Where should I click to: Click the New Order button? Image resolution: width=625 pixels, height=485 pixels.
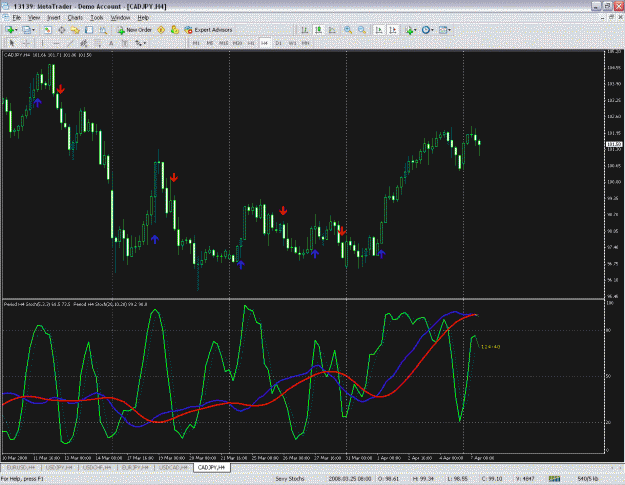(x=134, y=30)
